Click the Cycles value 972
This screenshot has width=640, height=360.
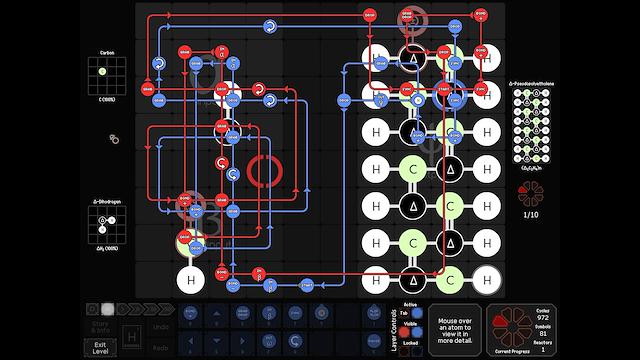(x=542, y=317)
